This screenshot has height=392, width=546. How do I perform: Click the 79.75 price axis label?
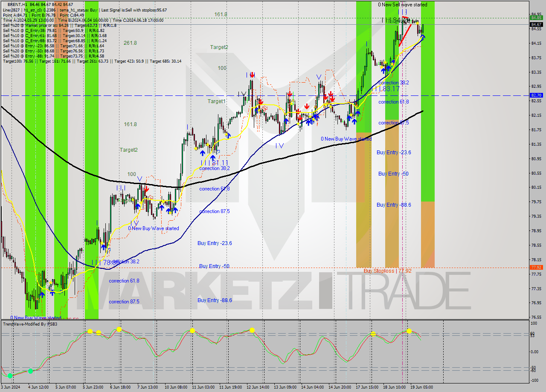tap(536, 202)
